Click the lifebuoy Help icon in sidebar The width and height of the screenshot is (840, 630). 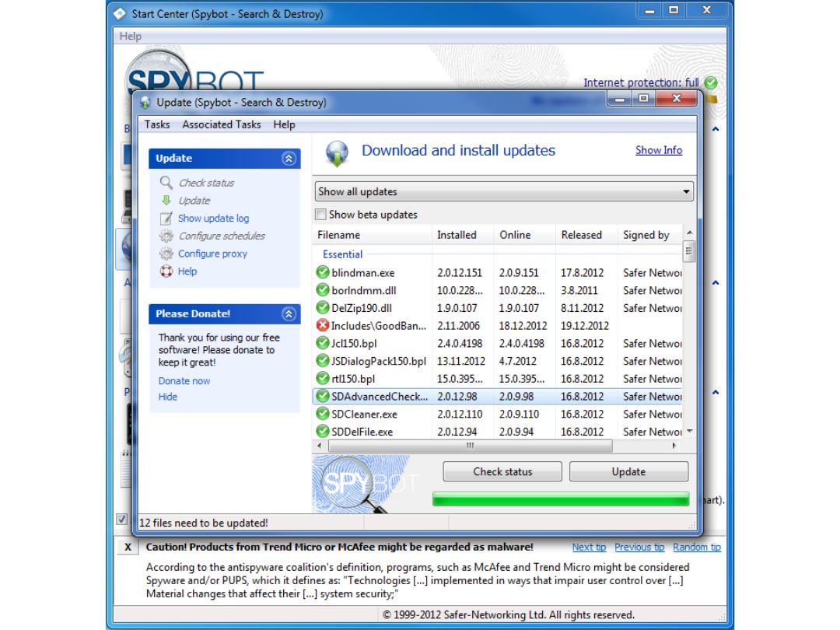(x=166, y=271)
